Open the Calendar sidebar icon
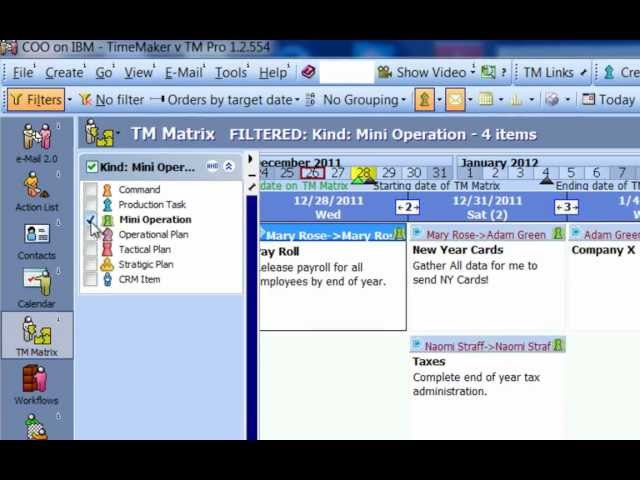The width and height of the screenshot is (640, 480). pos(37,288)
